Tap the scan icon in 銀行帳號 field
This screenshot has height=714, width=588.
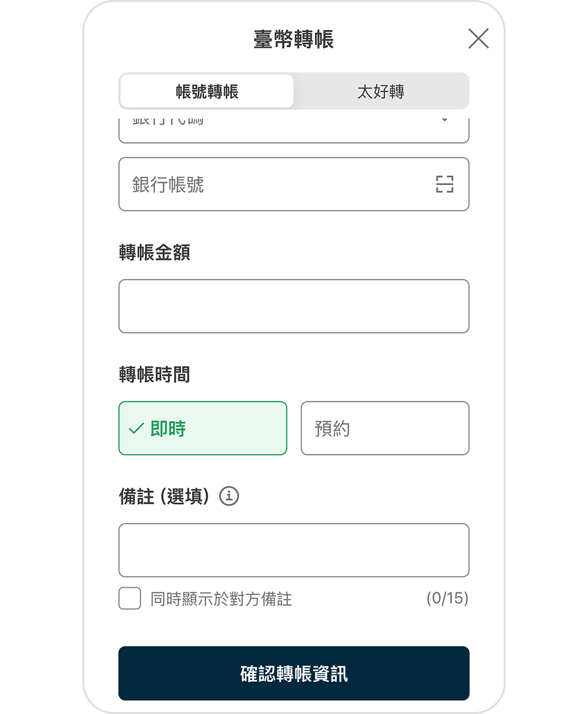pyautogui.click(x=444, y=184)
